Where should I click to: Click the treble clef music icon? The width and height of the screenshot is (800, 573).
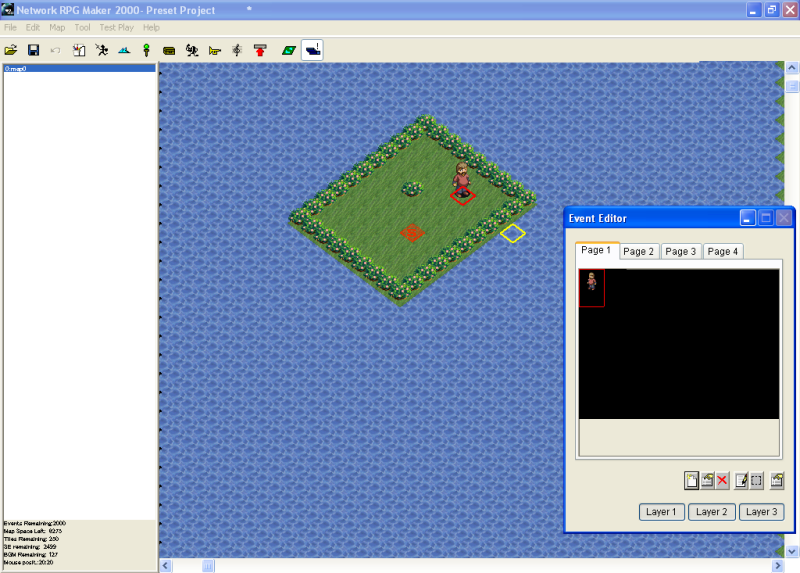coord(237,49)
